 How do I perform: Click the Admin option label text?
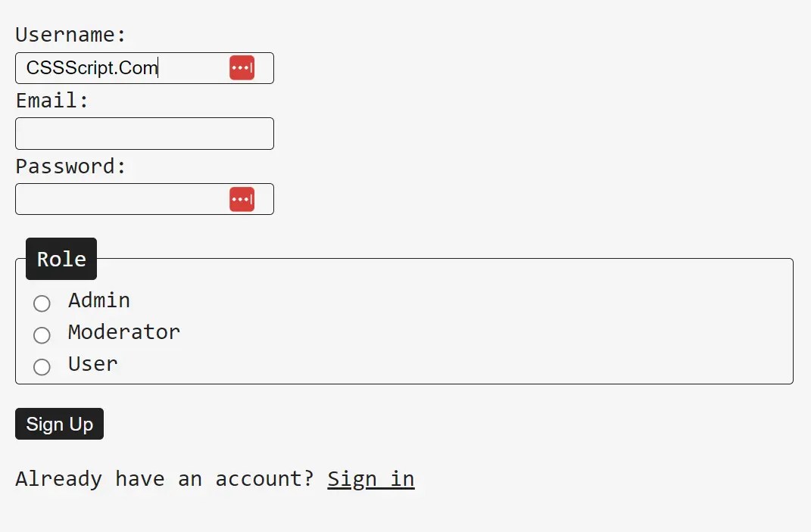(98, 300)
